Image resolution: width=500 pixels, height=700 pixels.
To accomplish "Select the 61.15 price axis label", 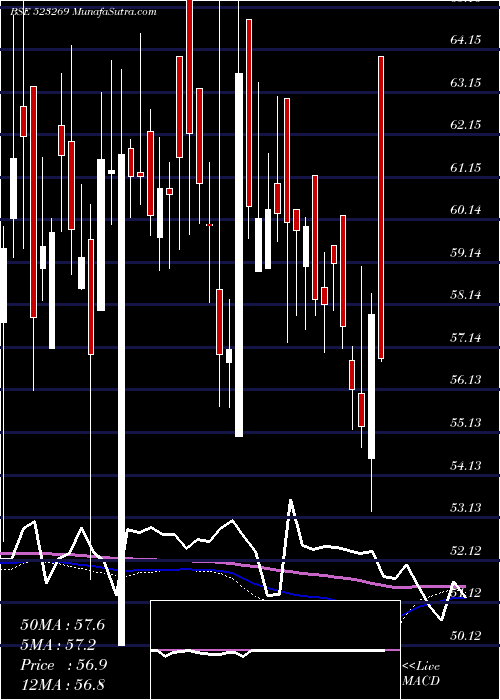I will [x=466, y=167].
